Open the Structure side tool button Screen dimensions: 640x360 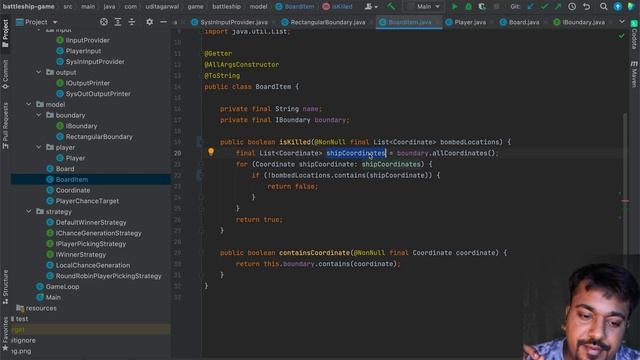(x=5, y=287)
